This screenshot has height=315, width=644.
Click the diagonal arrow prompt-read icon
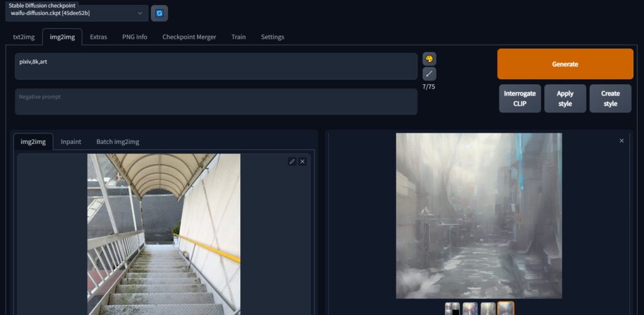tap(430, 74)
